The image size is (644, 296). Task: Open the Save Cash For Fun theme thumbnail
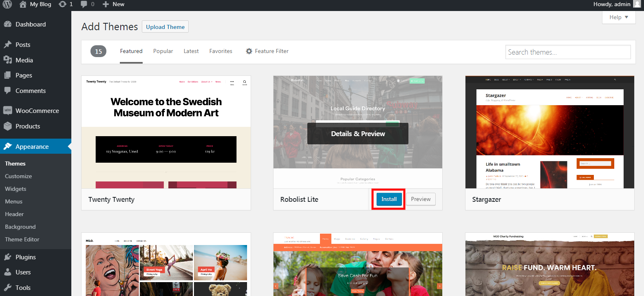point(358,264)
